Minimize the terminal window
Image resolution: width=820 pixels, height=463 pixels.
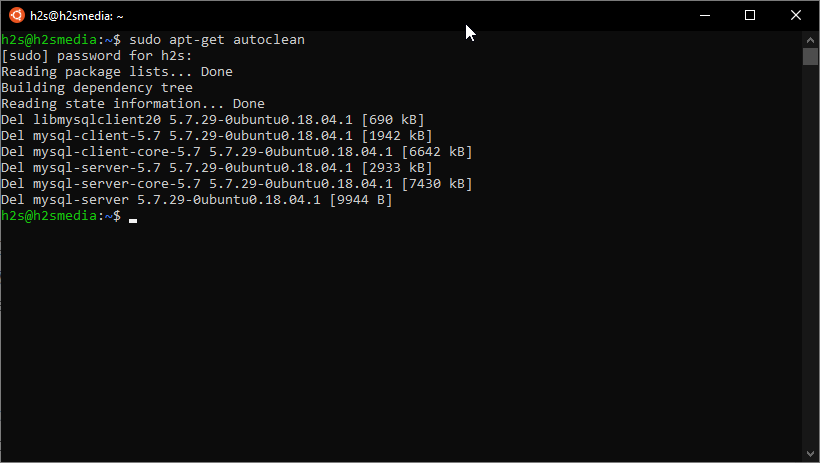(703, 15)
